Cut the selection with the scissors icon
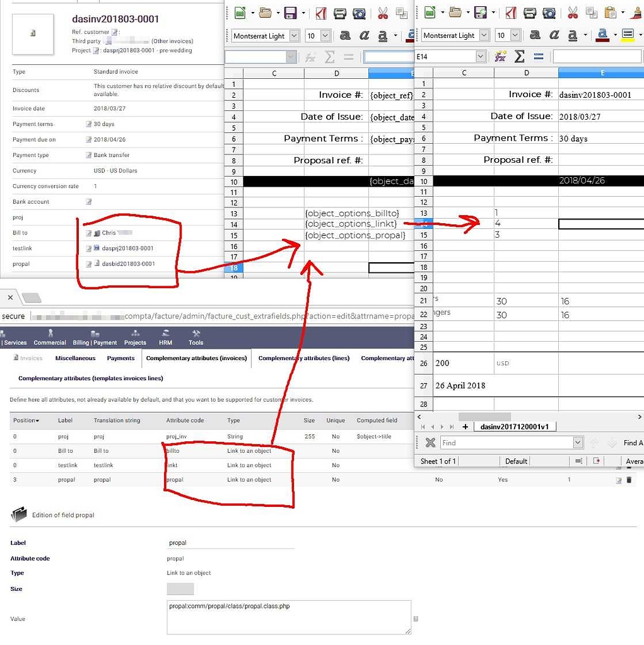 [572, 13]
